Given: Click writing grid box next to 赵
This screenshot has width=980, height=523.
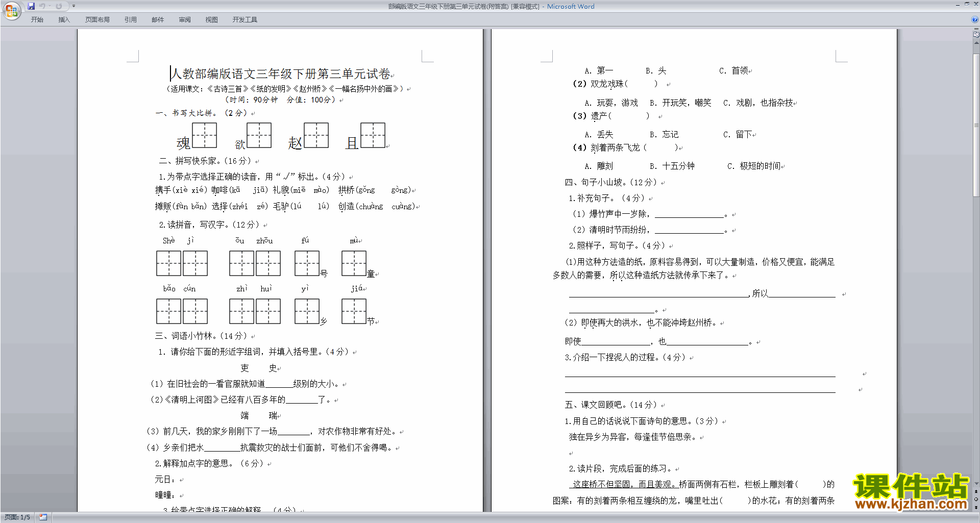Looking at the screenshot, I should point(316,135).
